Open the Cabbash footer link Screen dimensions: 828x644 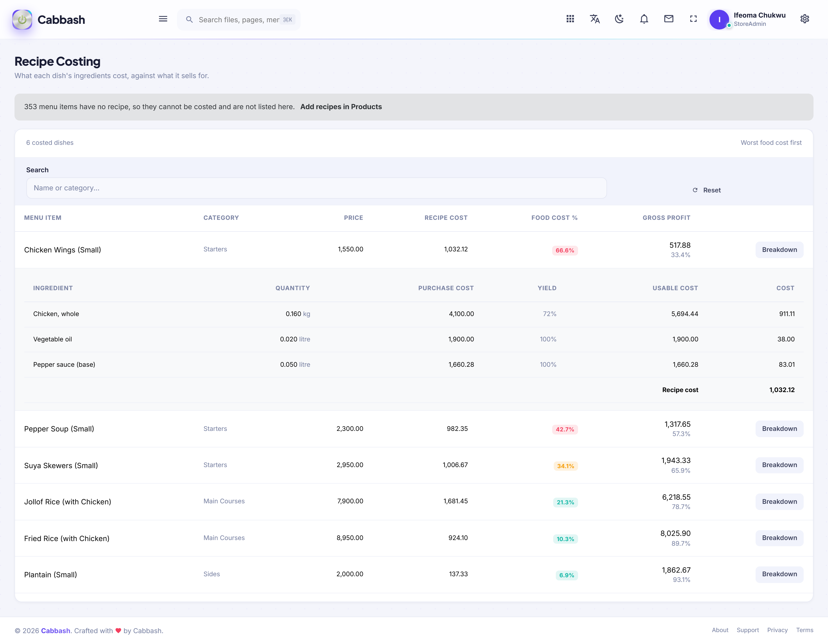56,631
